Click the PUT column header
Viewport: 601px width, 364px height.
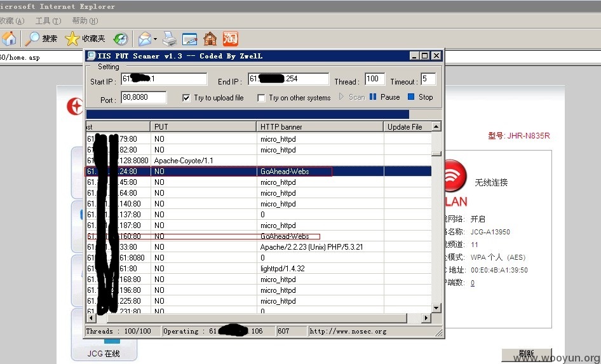tap(203, 126)
